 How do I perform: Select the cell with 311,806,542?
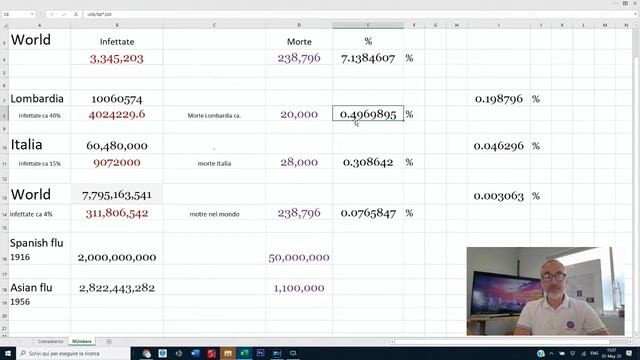pos(117,213)
